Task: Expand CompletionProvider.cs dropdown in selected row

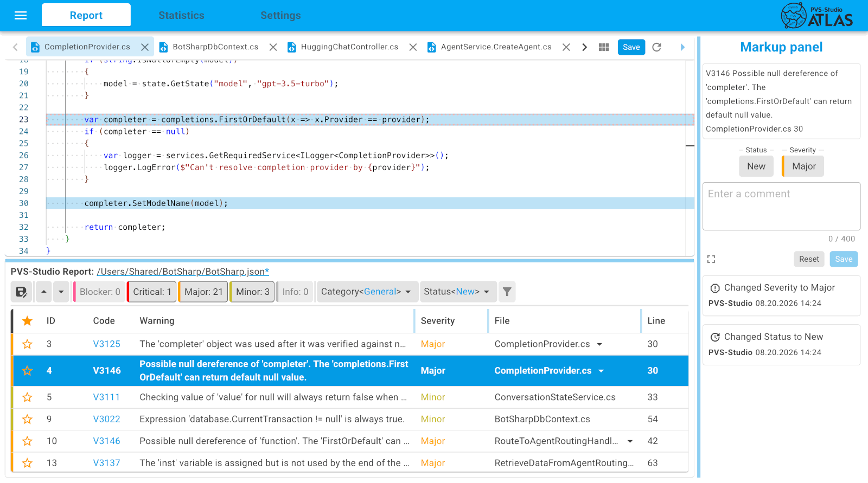Action: click(601, 371)
